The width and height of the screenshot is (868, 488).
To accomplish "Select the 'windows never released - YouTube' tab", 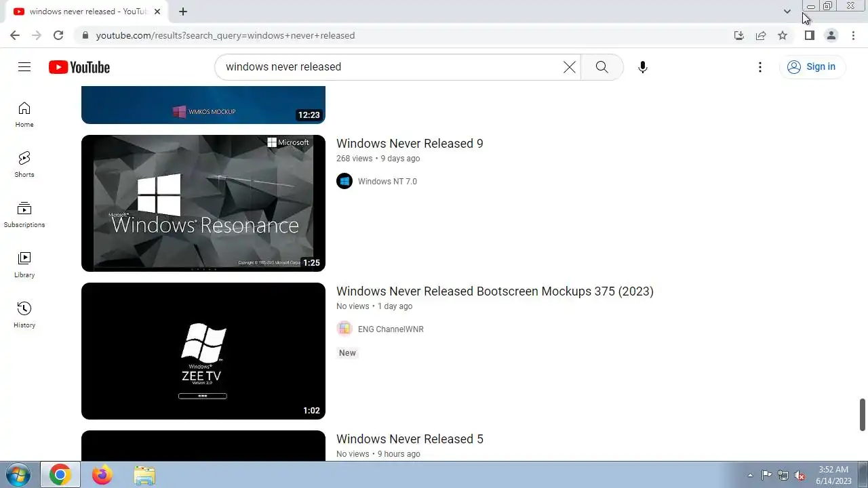I will point(87,12).
